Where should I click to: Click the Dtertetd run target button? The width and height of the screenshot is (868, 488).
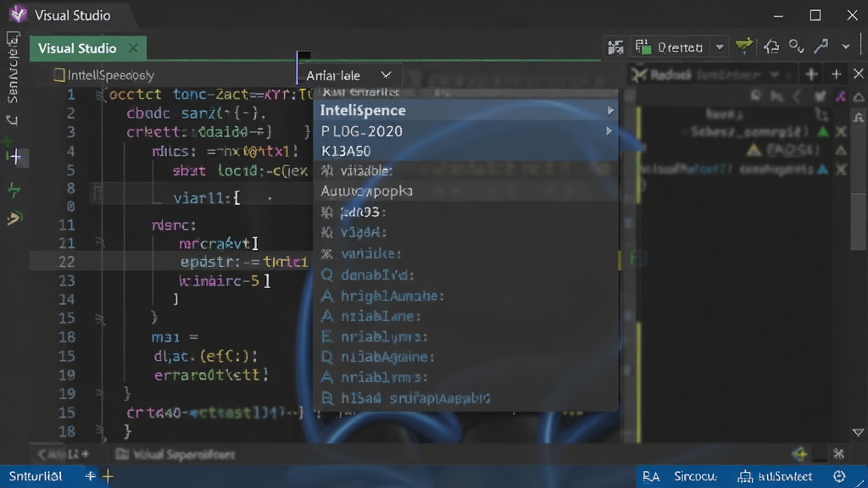(670, 47)
